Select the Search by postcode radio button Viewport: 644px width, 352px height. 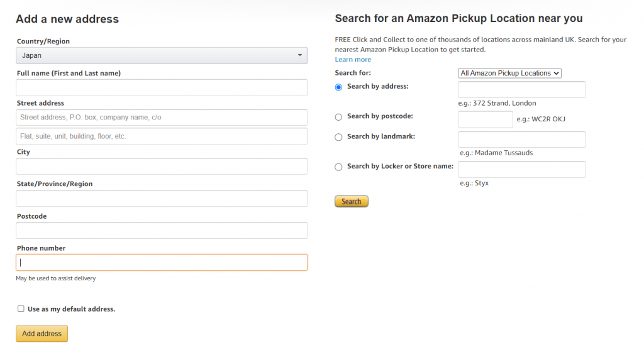coord(338,117)
